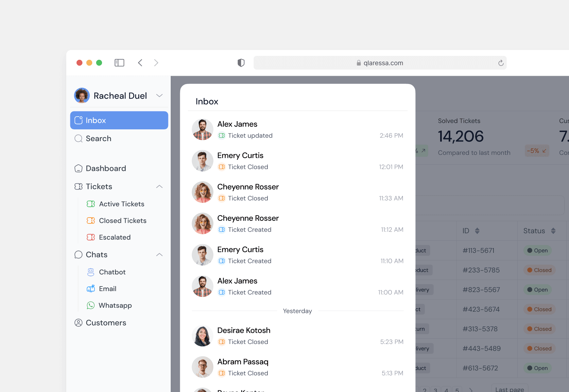The image size is (569, 392).
Task: Click the qlaressa.com address bar
Action: point(380,63)
